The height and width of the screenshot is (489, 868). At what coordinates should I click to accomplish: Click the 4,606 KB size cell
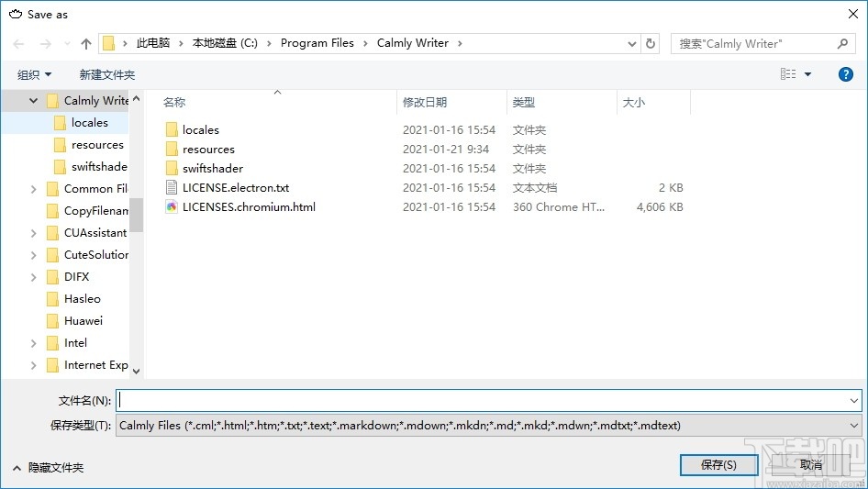pyautogui.click(x=660, y=207)
